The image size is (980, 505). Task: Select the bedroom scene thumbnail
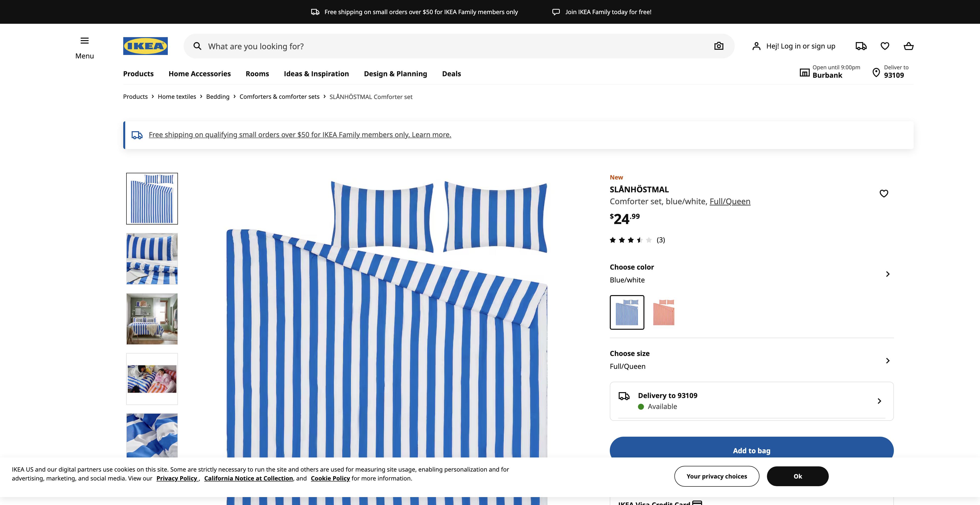152,319
